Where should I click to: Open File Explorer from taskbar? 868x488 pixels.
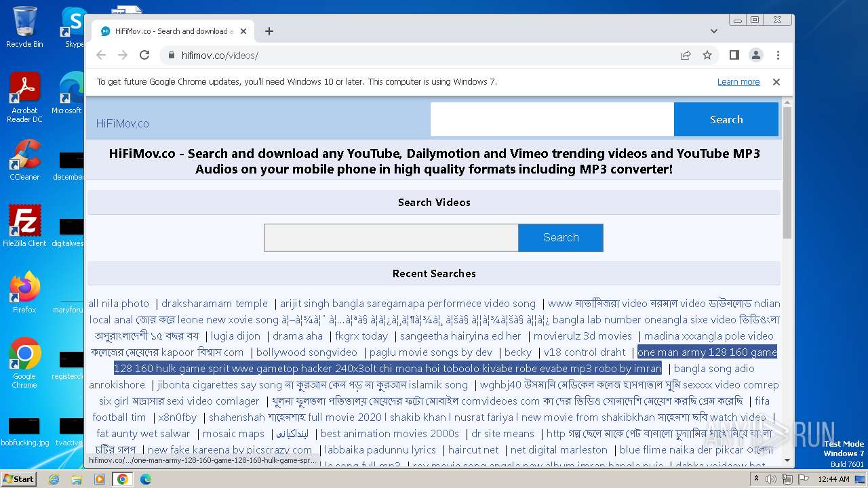[x=77, y=479]
